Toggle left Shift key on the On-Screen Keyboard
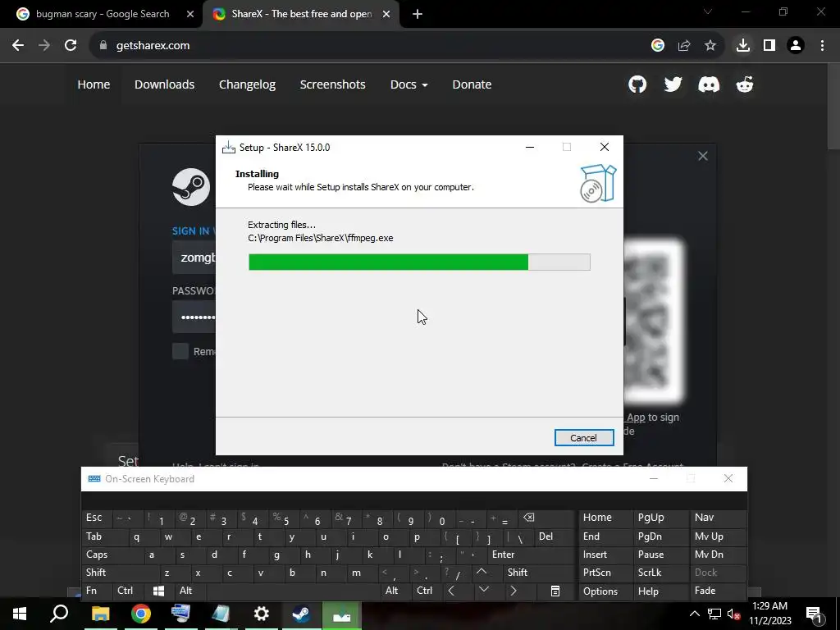The image size is (840, 630). click(x=121, y=572)
